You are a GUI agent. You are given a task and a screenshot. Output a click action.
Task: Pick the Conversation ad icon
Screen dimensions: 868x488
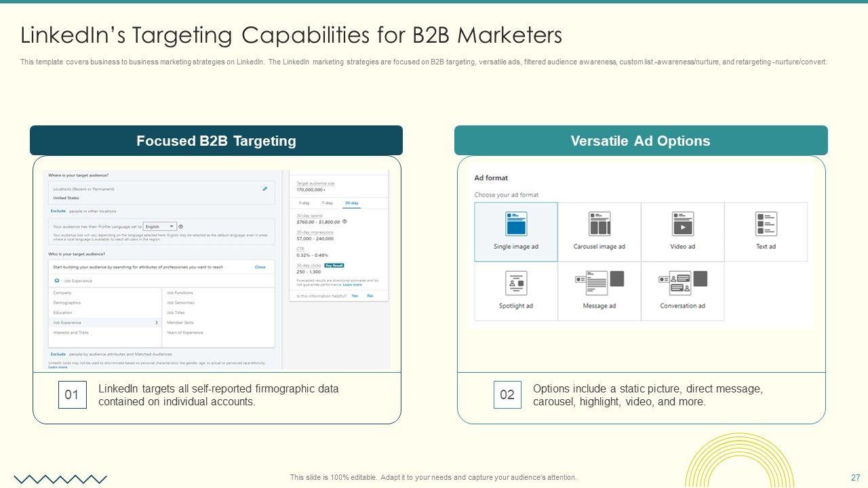[683, 283]
